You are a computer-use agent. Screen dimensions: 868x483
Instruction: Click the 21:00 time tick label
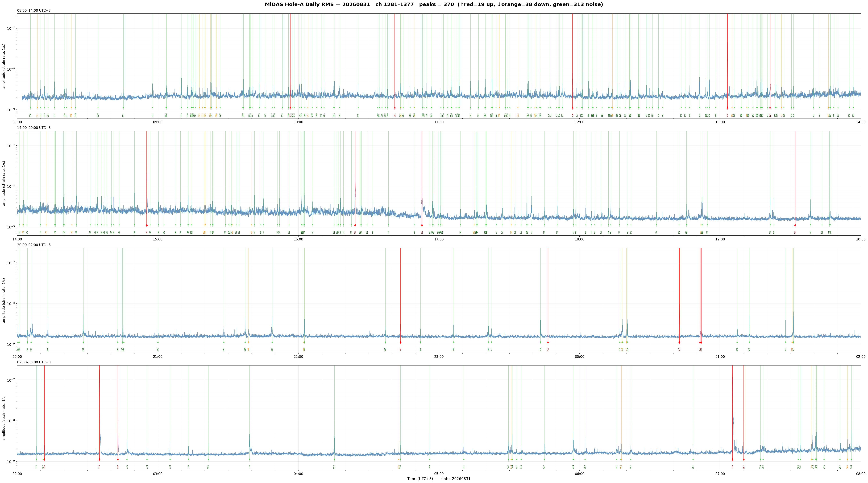pyautogui.click(x=158, y=356)
